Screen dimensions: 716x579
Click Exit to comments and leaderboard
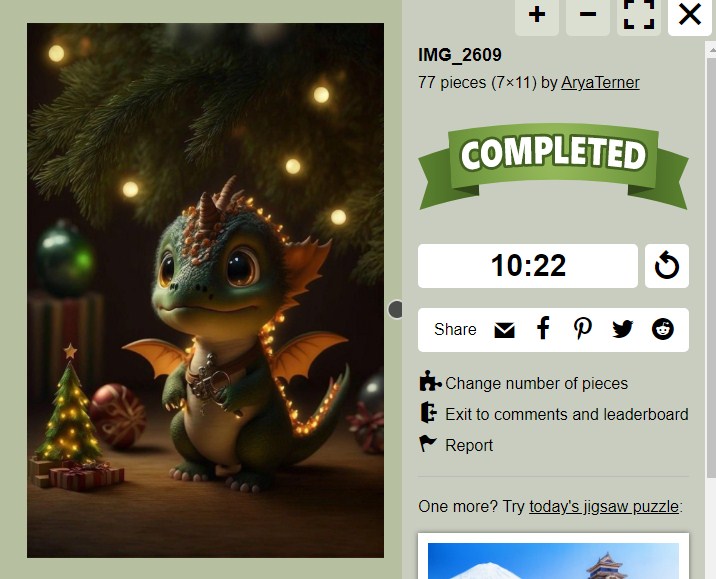pos(567,415)
